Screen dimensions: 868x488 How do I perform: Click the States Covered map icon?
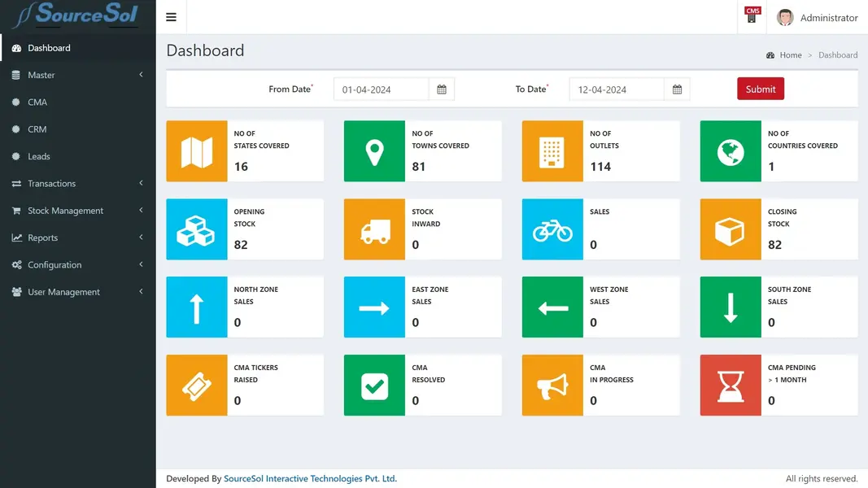click(197, 151)
